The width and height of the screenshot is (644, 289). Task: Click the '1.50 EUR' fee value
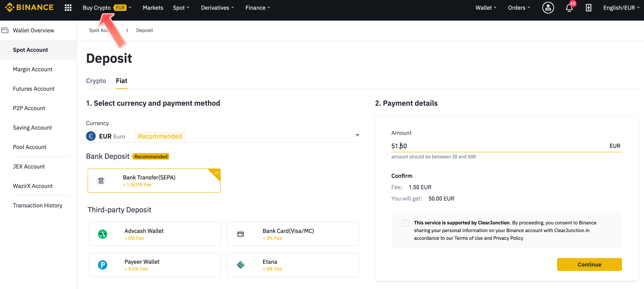pyautogui.click(x=420, y=187)
